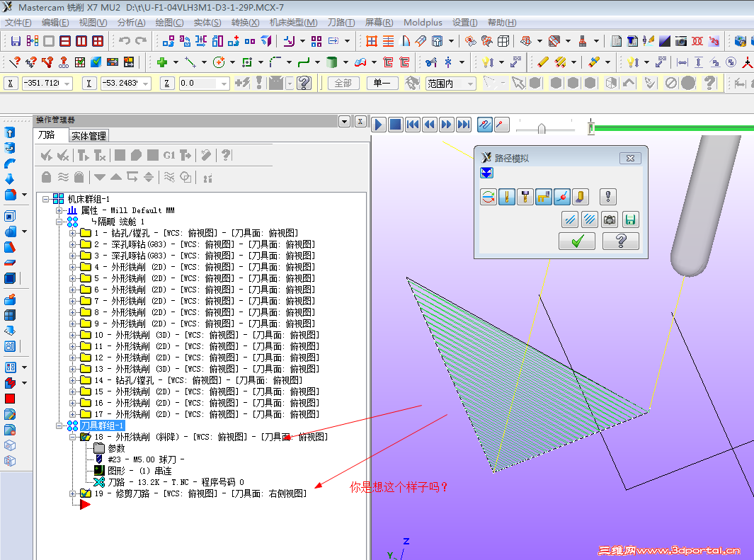
Task: Click the red square icon in left sidebar
Action: pyautogui.click(x=10, y=399)
